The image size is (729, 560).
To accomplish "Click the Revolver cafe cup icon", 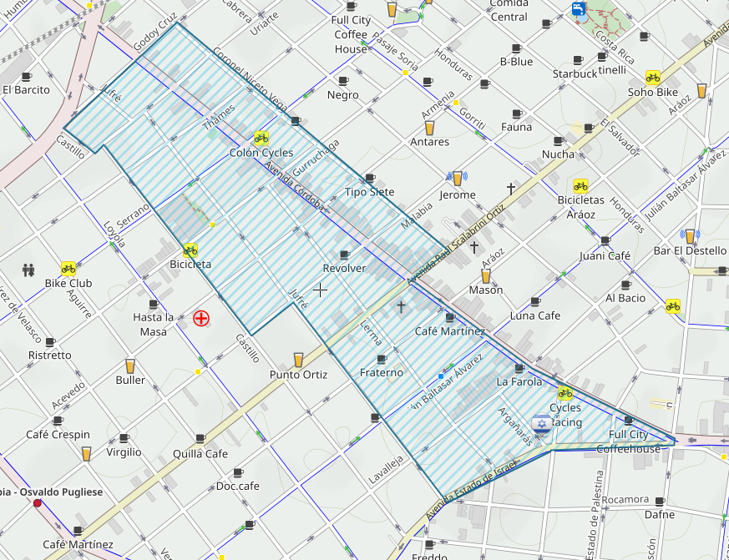I will coord(345,255).
